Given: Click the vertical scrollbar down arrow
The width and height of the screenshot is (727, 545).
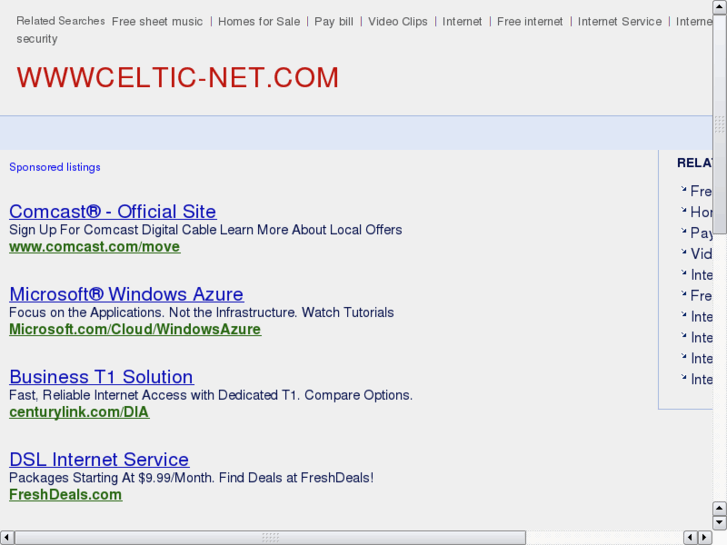Looking at the screenshot, I should pos(719,522).
